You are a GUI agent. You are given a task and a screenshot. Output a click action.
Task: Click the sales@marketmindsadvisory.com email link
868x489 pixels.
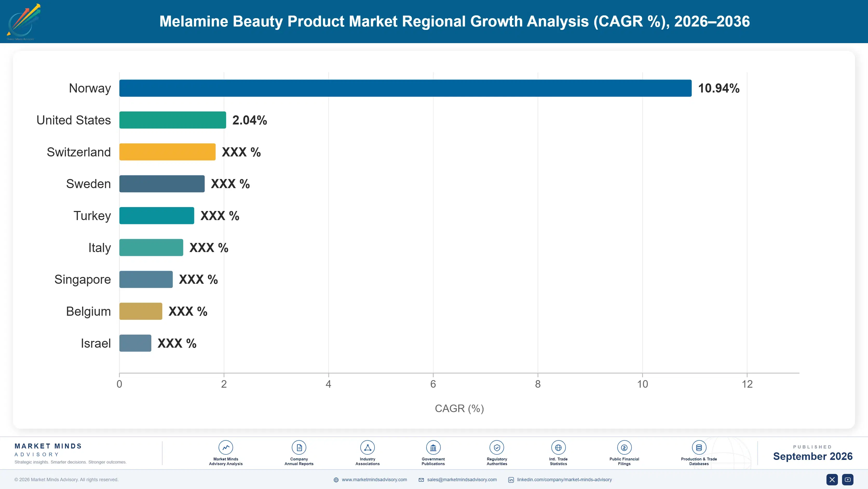[462, 480]
